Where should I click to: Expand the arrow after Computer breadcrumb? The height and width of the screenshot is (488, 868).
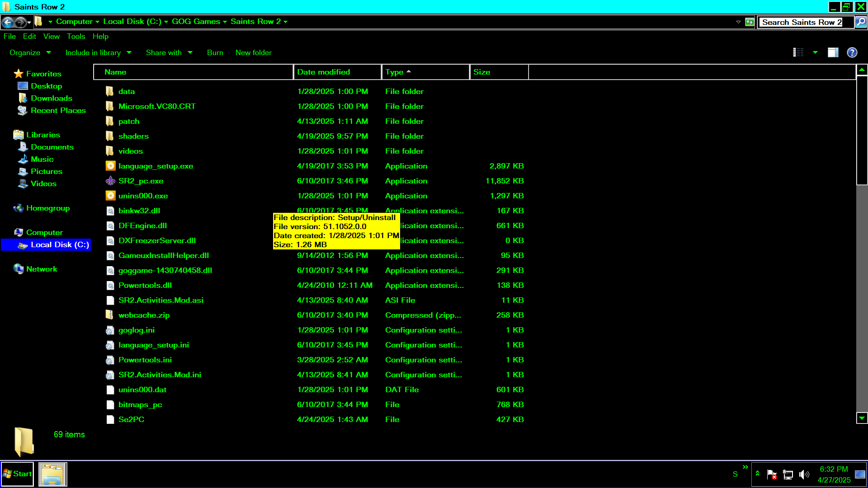click(x=97, y=22)
